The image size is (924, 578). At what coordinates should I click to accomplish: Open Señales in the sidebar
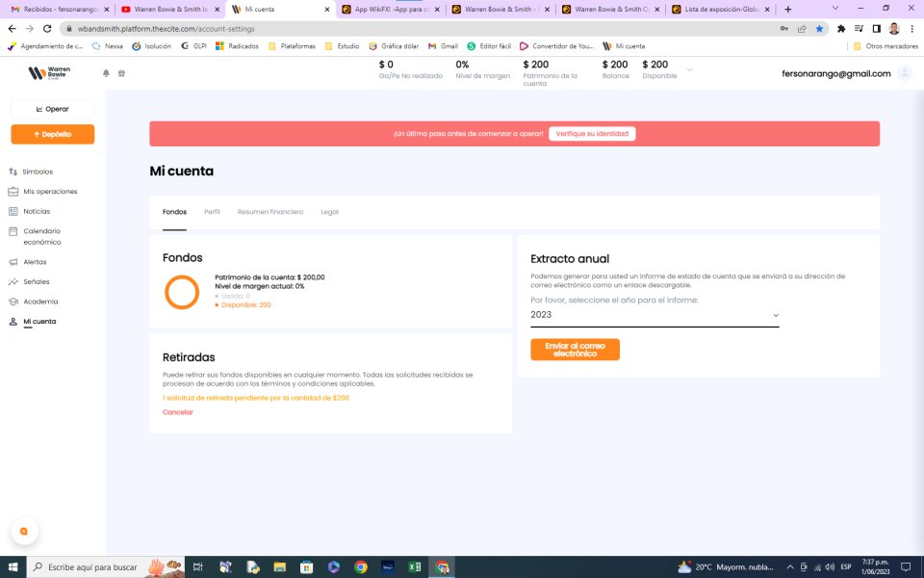coord(36,282)
